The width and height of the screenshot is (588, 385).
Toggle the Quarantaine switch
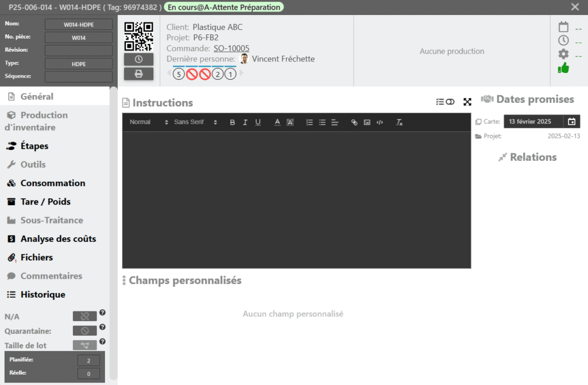pos(84,331)
